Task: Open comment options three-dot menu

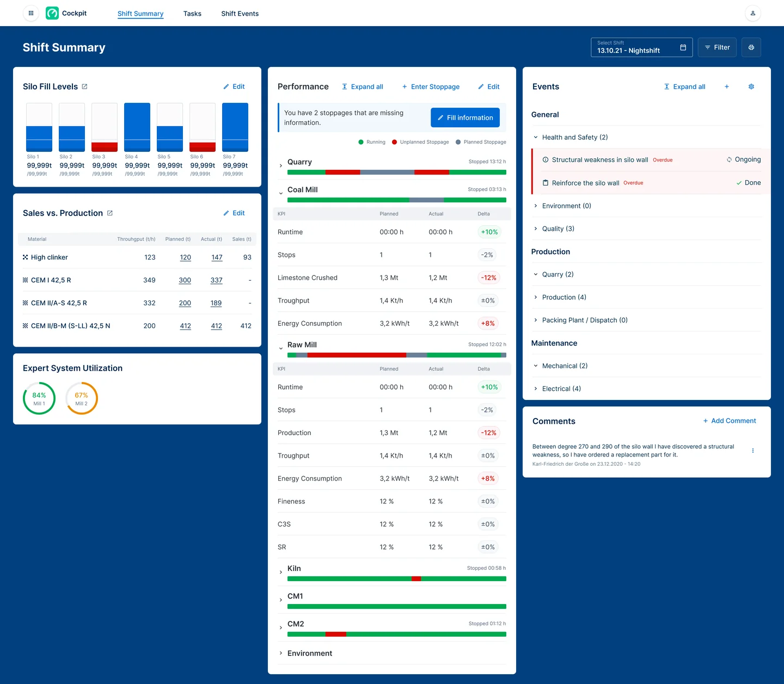Action: point(753,451)
